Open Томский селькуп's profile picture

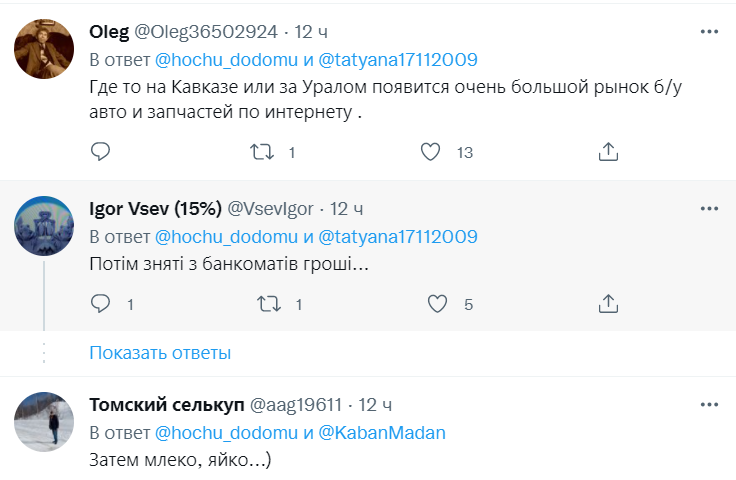coord(44,421)
